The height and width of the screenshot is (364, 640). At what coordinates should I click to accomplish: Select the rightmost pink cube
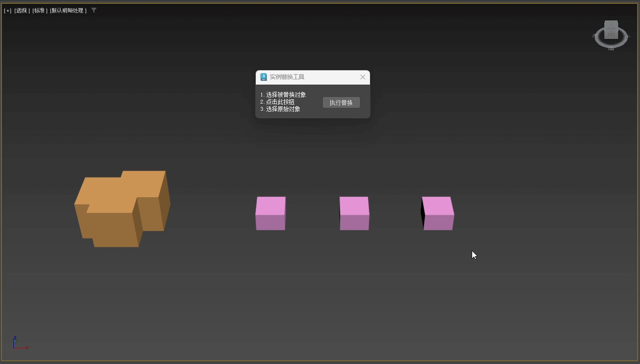click(x=437, y=213)
